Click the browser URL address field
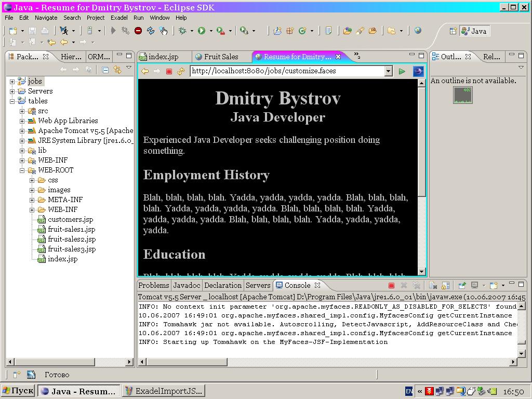Viewport: 532px width, 399px height. coord(287,71)
